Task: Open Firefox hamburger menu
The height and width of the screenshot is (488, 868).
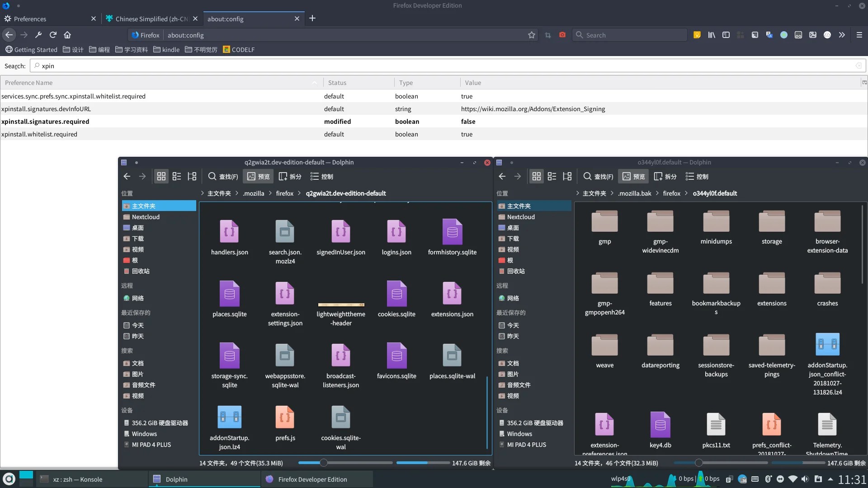Action: pos(859,35)
